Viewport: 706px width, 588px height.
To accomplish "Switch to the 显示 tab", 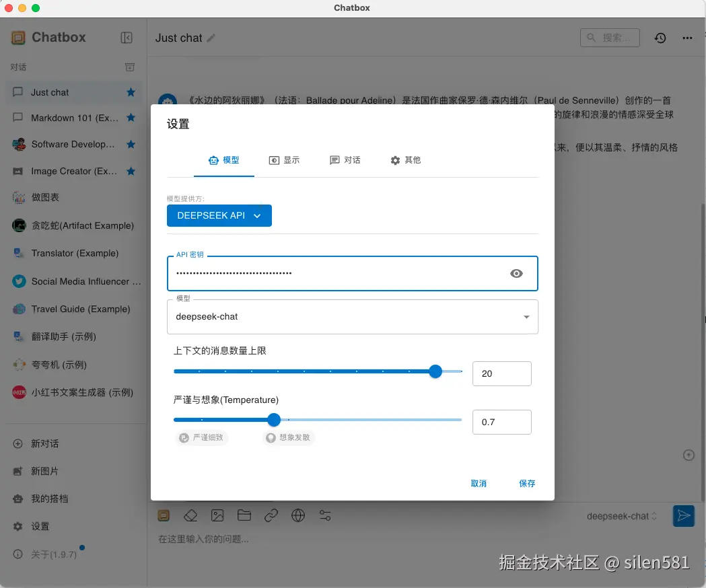I will point(284,160).
